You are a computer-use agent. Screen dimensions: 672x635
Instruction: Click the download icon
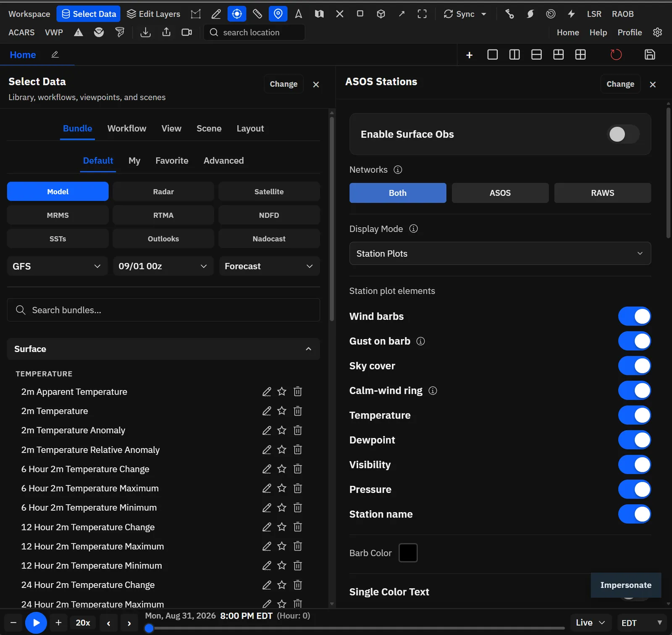coord(146,32)
